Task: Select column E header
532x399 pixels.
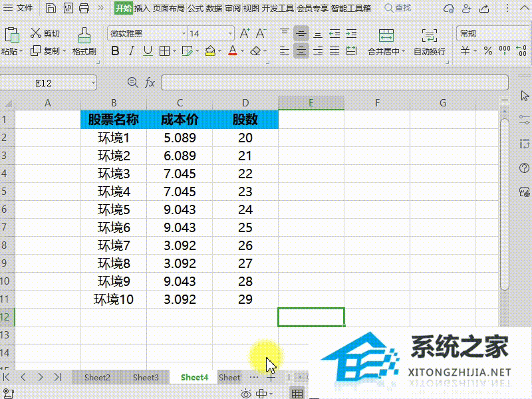Action: point(311,103)
